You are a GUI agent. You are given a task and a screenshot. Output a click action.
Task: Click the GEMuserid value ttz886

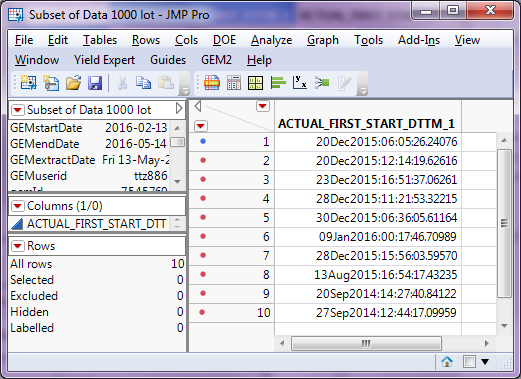tap(151, 176)
